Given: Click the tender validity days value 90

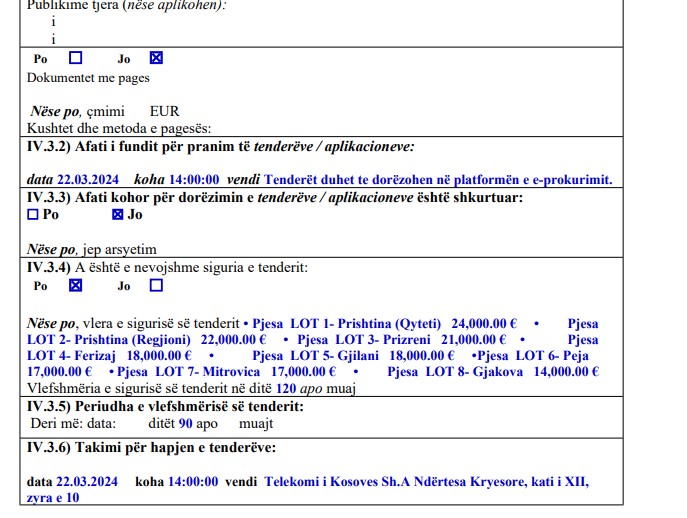Looking at the screenshot, I should click(x=185, y=424).
